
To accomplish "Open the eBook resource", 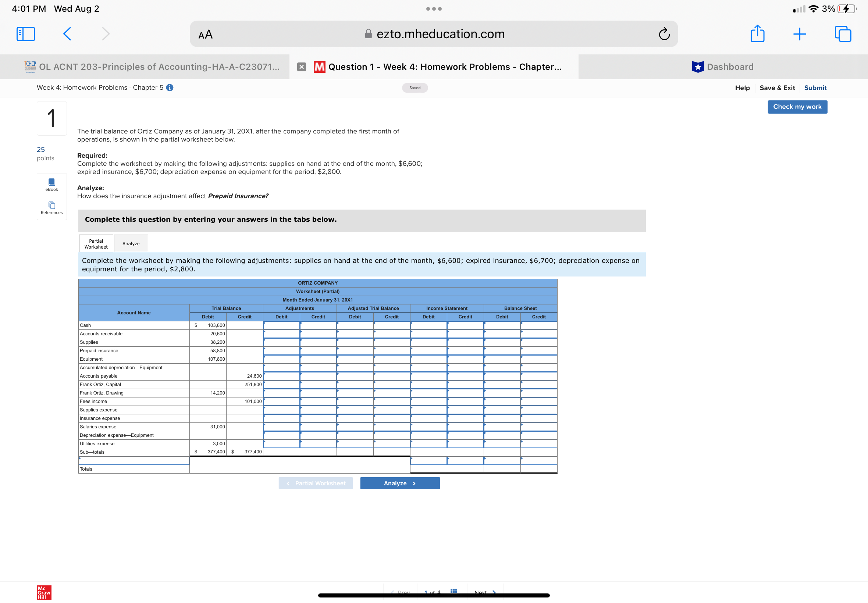I will [52, 185].
